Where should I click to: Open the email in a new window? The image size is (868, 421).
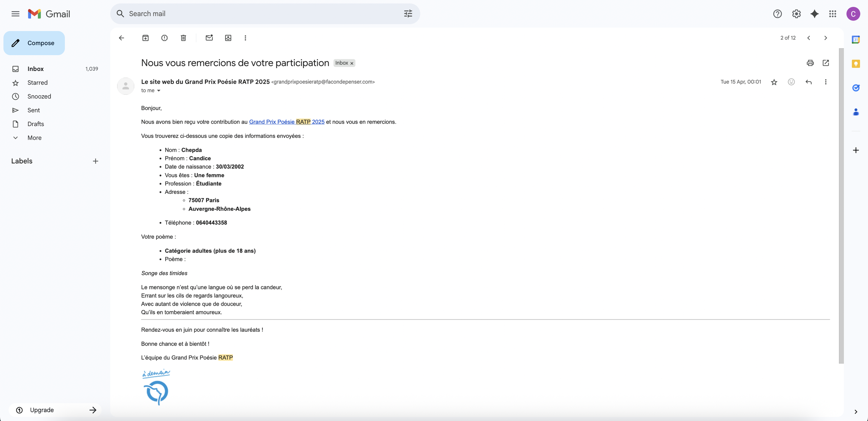tap(826, 63)
